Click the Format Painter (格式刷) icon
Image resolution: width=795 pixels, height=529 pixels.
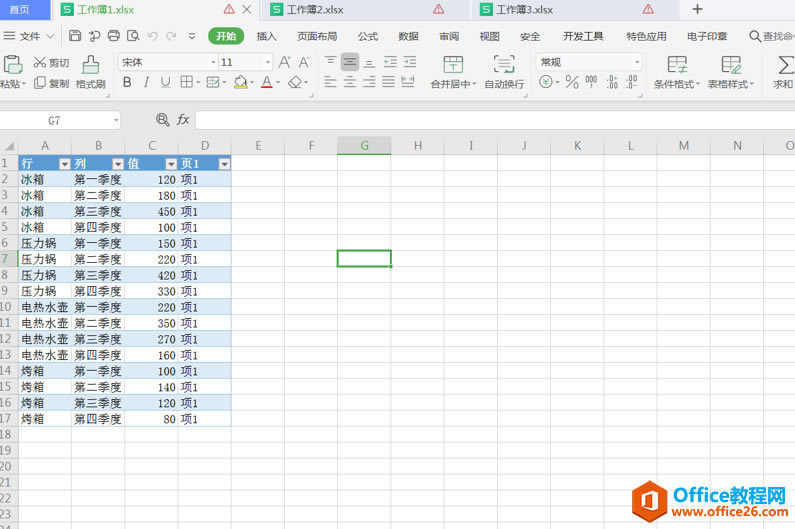coord(91,65)
